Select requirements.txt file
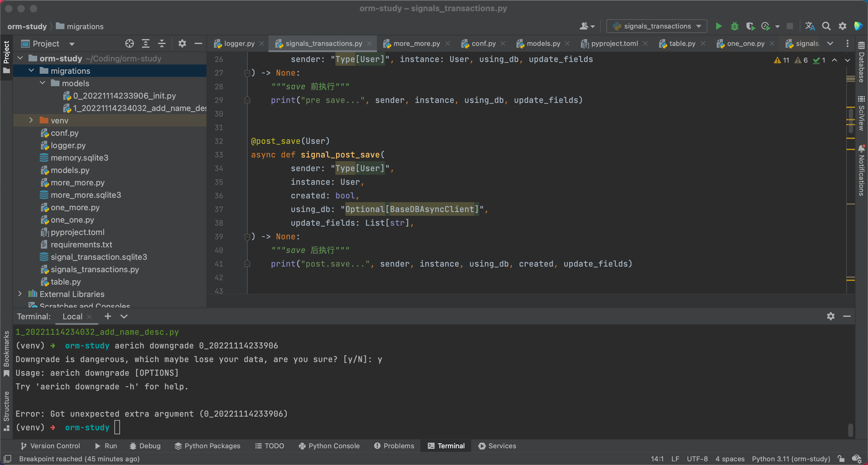868x465 pixels. [81, 244]
